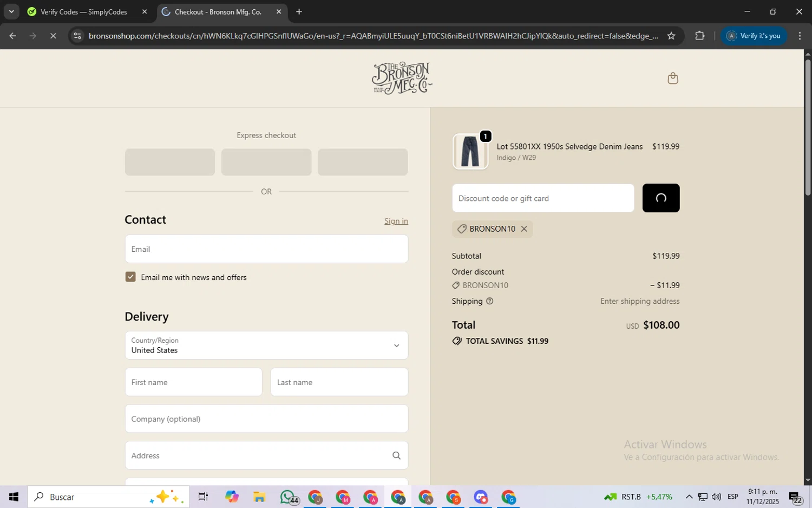The width and height of the screenshot is (812, 508).
Task: Click the address search magnifier icon
Action: tap(396, 455)
